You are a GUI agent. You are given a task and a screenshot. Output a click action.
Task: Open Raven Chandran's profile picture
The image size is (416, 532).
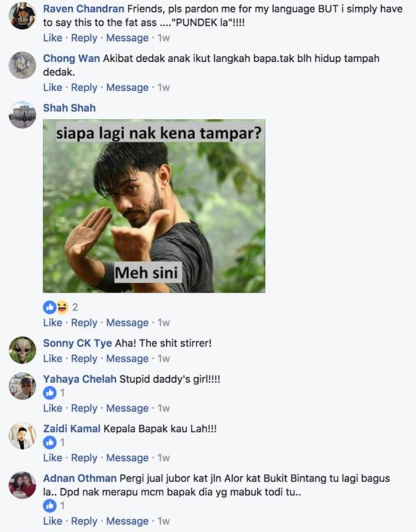[x=22, y=16]
